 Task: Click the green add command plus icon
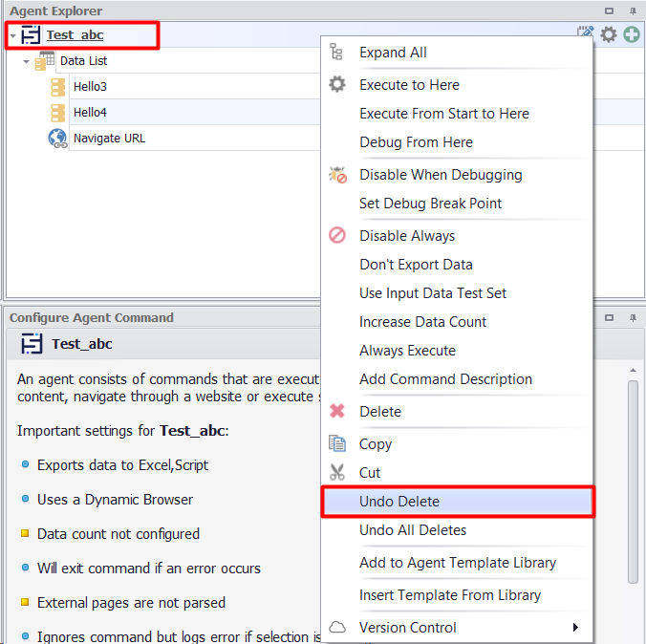pos(632,34)
